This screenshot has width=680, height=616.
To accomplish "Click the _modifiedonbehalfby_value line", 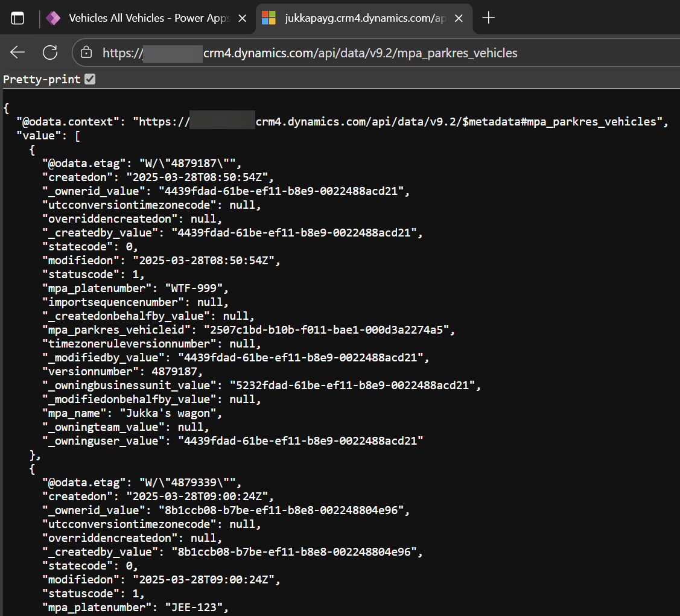I will tap(152, 399).
